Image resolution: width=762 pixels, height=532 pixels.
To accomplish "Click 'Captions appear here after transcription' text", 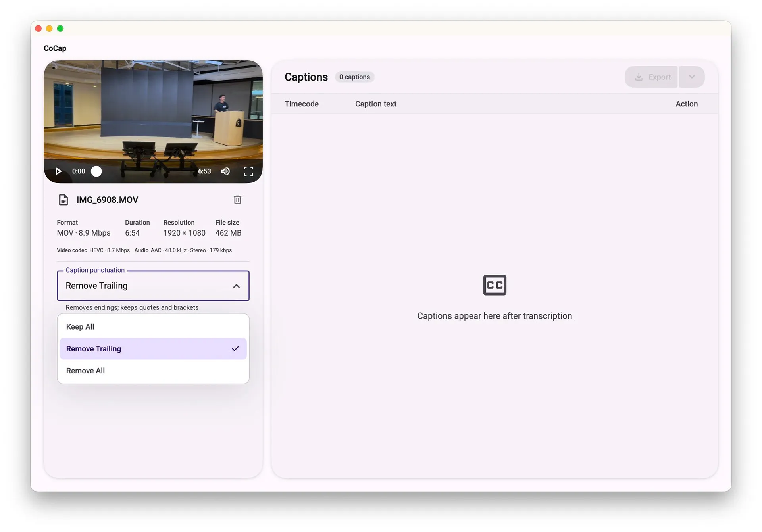I will click(495, 316).
